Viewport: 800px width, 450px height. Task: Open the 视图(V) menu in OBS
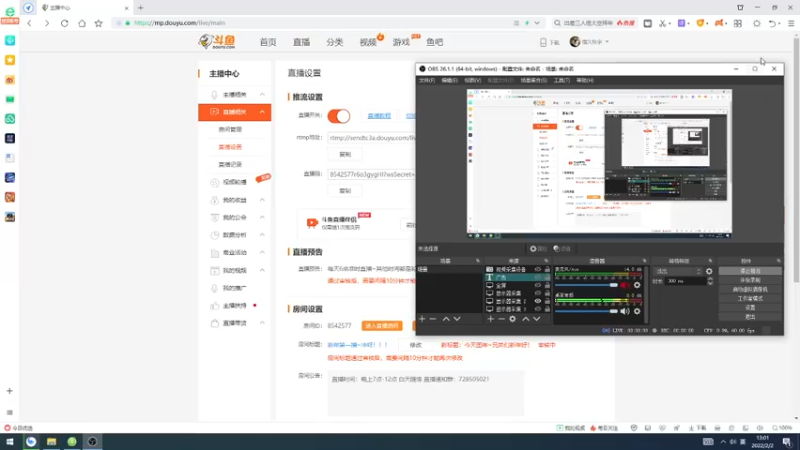[x=472, y=81]
